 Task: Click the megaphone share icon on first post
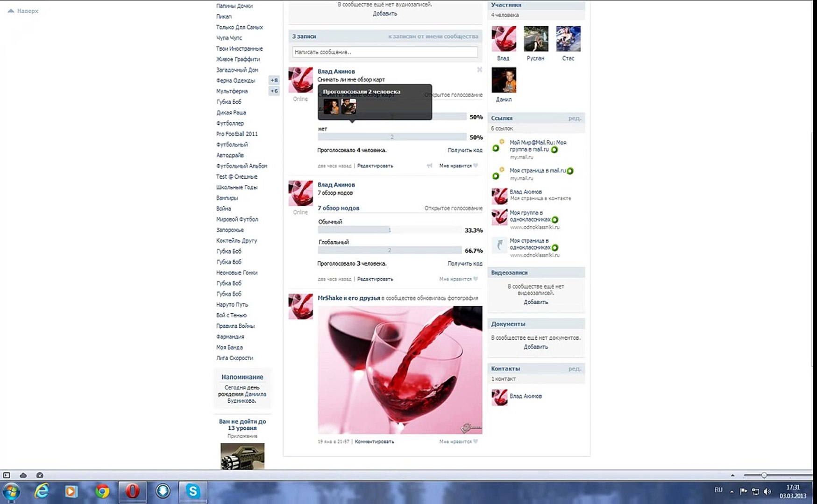pyautogui.click(x=429, y=166)
